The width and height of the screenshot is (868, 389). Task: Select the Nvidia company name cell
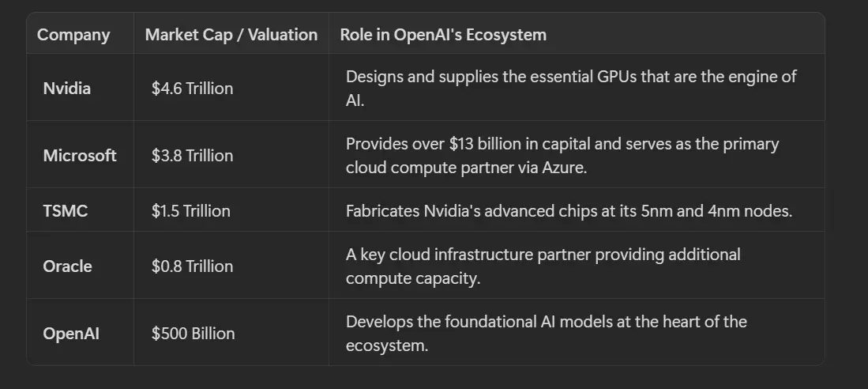tap(67, 89)
